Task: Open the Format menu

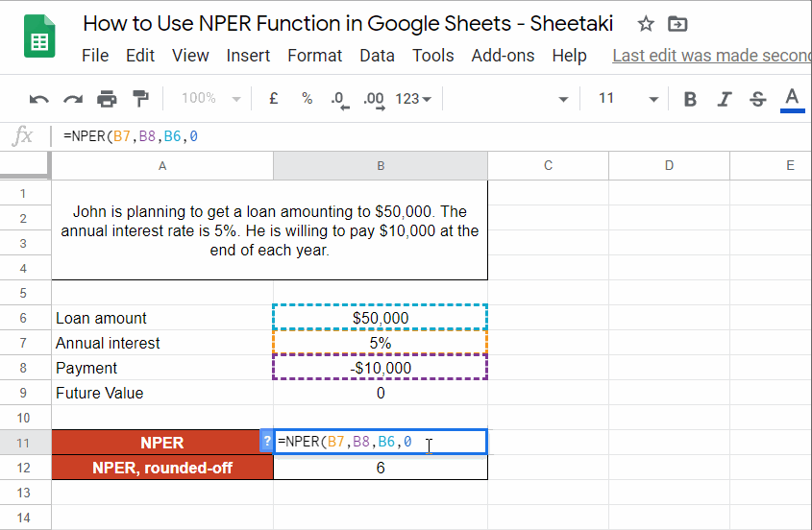Action: coord(315,56)
